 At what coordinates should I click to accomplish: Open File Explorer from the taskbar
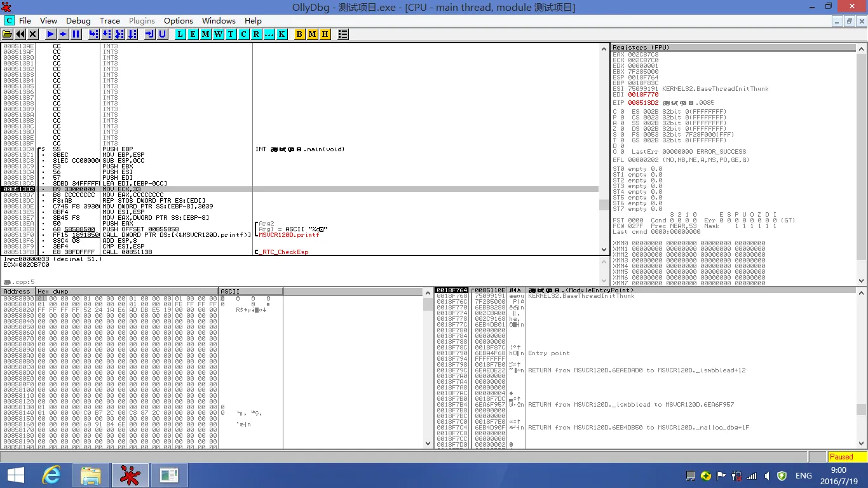[91, 475]
